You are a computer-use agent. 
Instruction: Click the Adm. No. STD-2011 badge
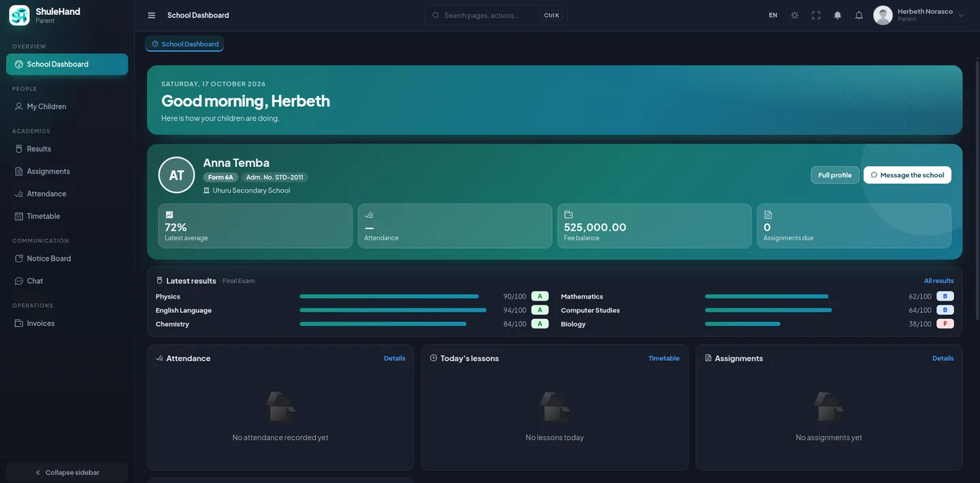(x=275, y=177)
